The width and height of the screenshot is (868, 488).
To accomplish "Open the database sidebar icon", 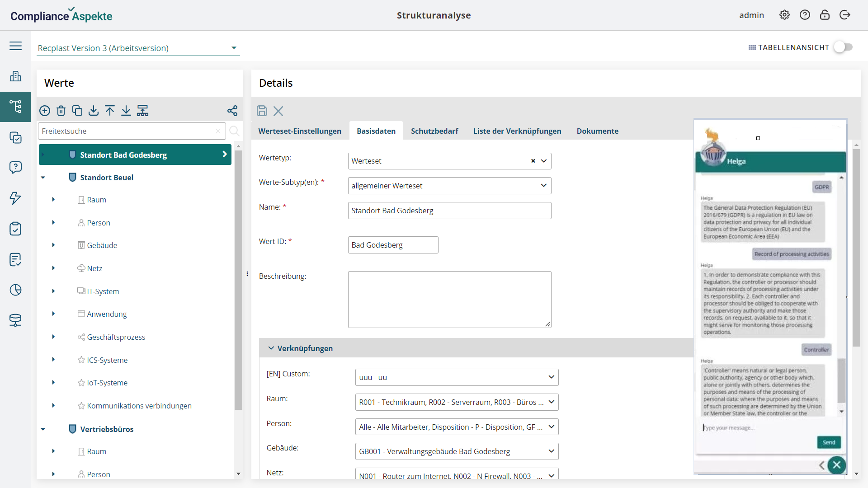I will point(15,320).
